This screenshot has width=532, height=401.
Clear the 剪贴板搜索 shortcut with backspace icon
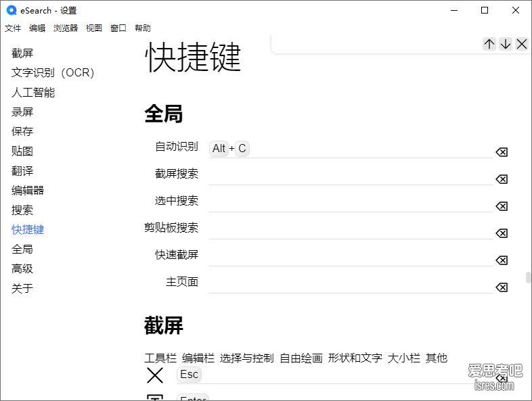[x=502, y=233]
